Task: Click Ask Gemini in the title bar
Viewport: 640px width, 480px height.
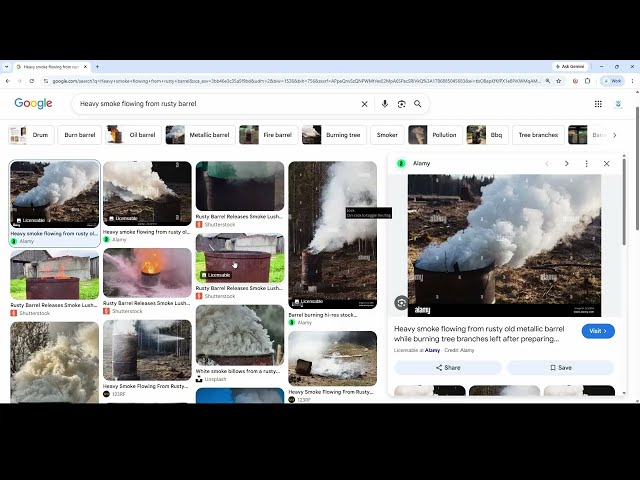Action: 570,66
